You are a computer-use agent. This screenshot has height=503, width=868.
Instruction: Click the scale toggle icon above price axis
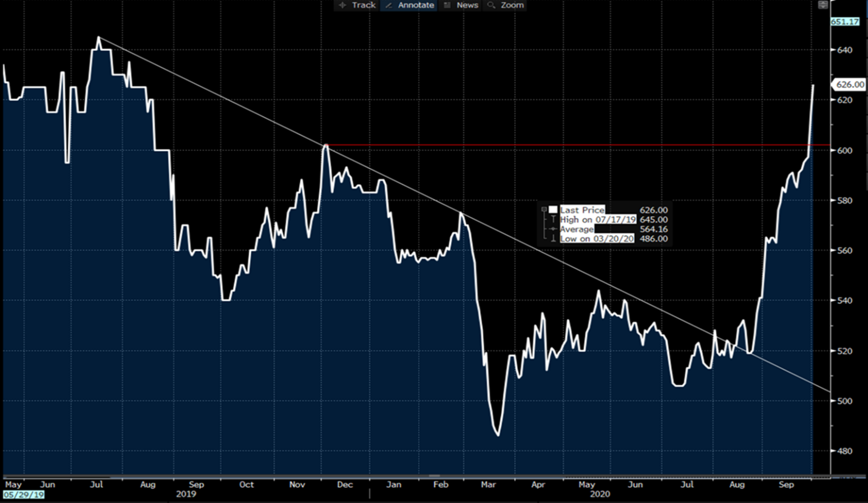pyautogui.click(x=822, y=5)
